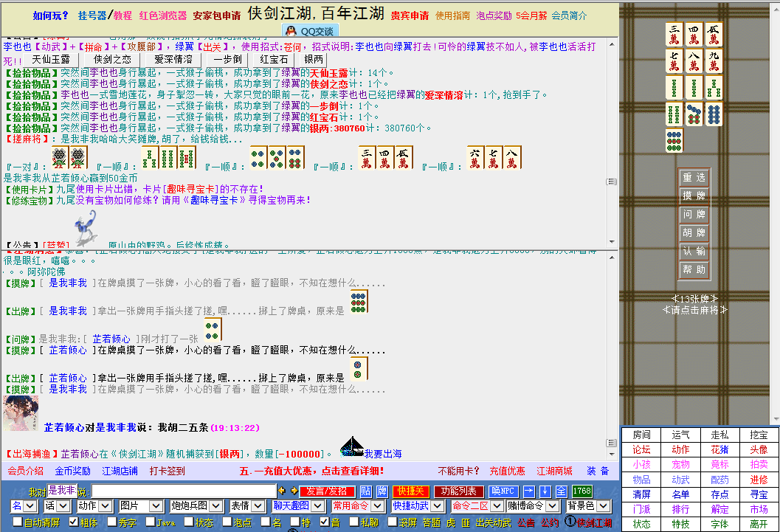The image size is (780, 532).
Task: Enable the 秀字 checkbox
Action: tap(112, 522)
